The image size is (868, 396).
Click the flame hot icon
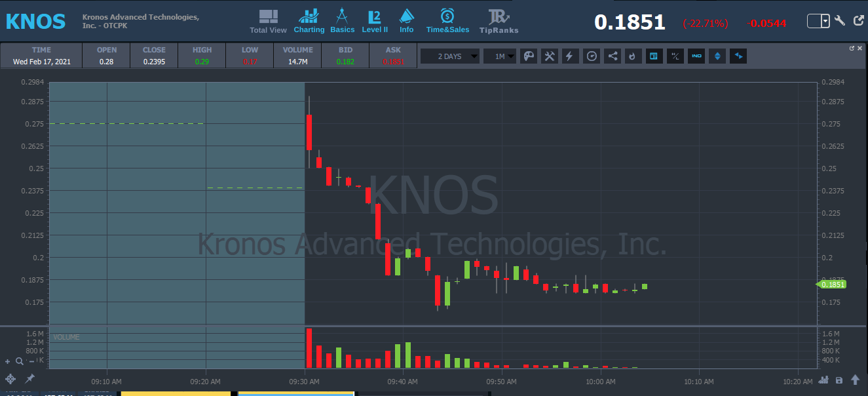point(632,56)
